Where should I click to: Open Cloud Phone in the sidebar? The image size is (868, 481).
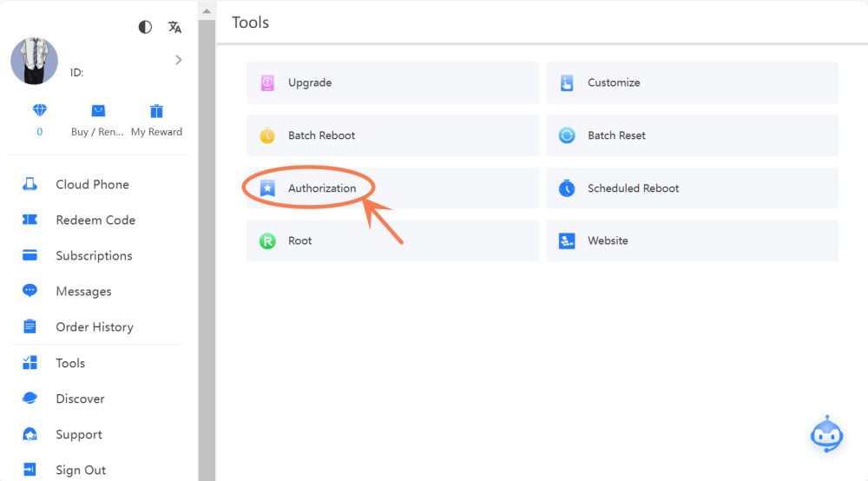point(92,184)
